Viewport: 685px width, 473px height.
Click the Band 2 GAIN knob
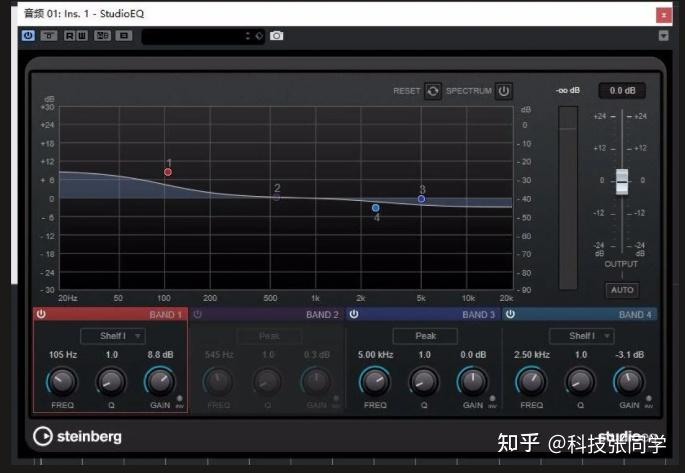tap(316, 381)
